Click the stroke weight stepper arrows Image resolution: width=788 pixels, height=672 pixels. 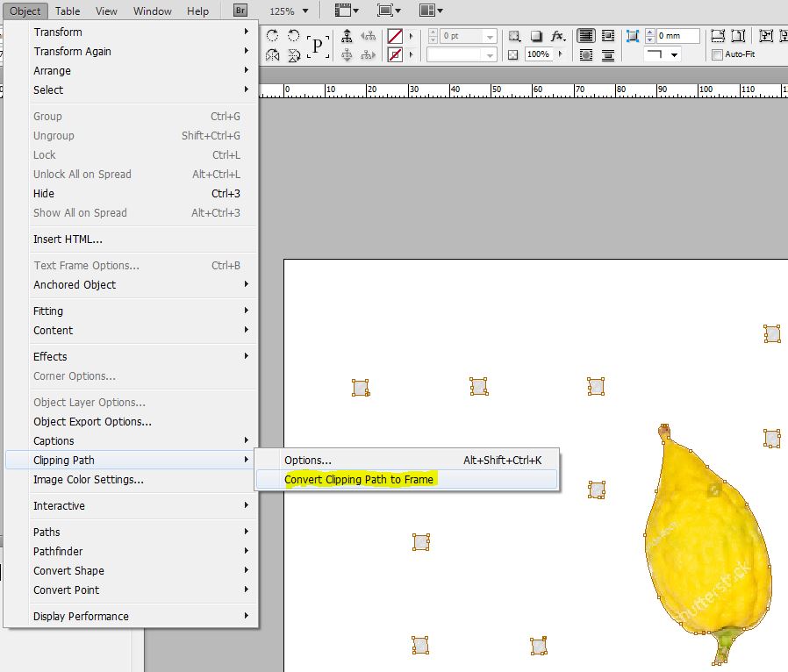(433, 36)
